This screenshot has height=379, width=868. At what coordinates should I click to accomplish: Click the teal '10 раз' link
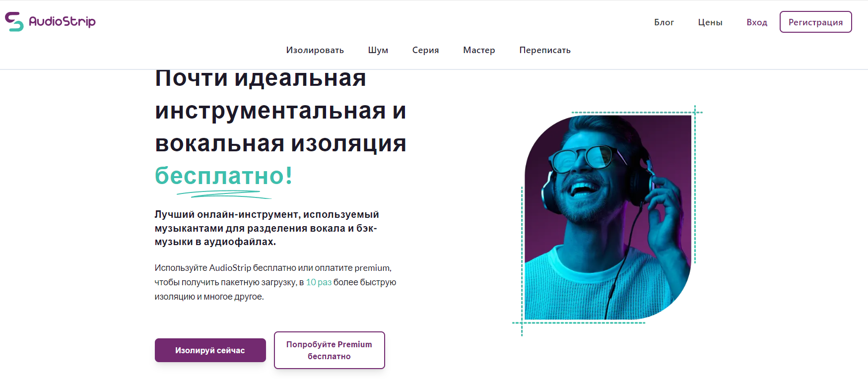coord(319,282)
